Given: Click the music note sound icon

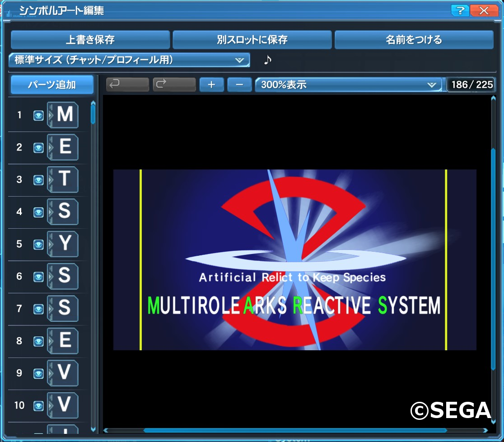Looking at the screenshot, I should click(267, 60).
